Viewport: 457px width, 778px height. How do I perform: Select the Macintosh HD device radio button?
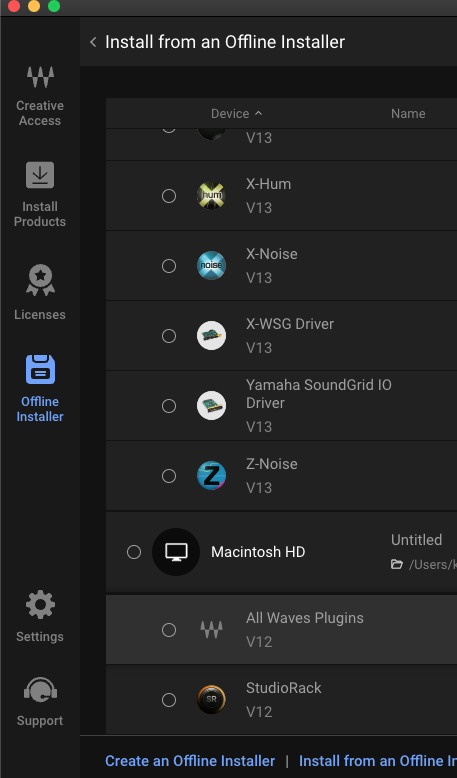(133, 552)
